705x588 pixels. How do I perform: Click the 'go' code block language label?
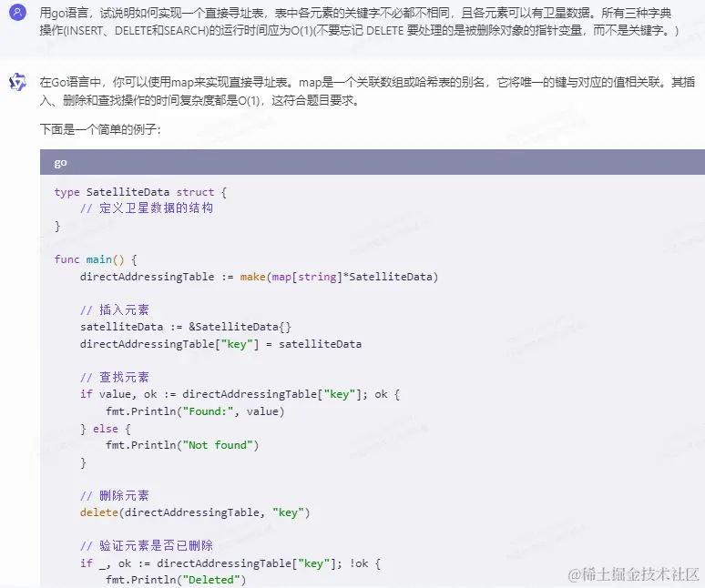[x=60, y=163]
